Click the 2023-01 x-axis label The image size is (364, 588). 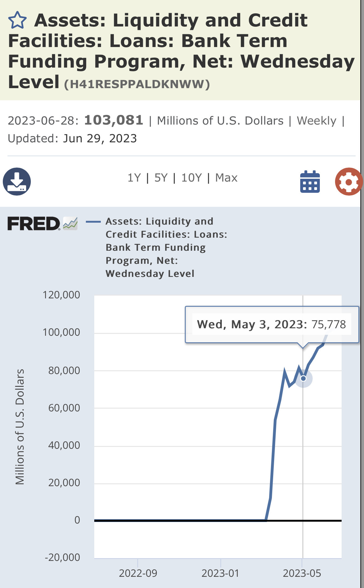tap(220, 573)
